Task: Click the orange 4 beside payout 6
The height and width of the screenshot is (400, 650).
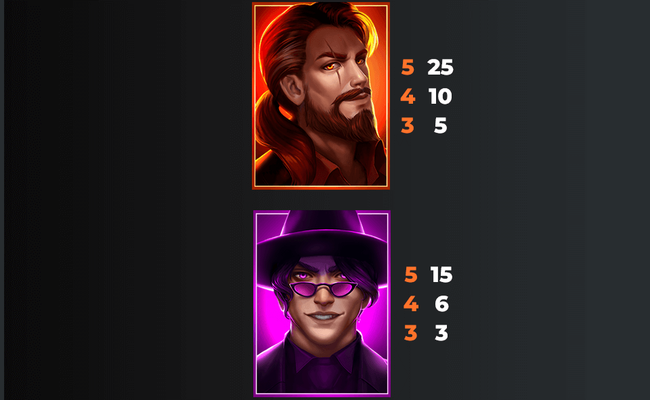Action: click(x=411, y=304)
